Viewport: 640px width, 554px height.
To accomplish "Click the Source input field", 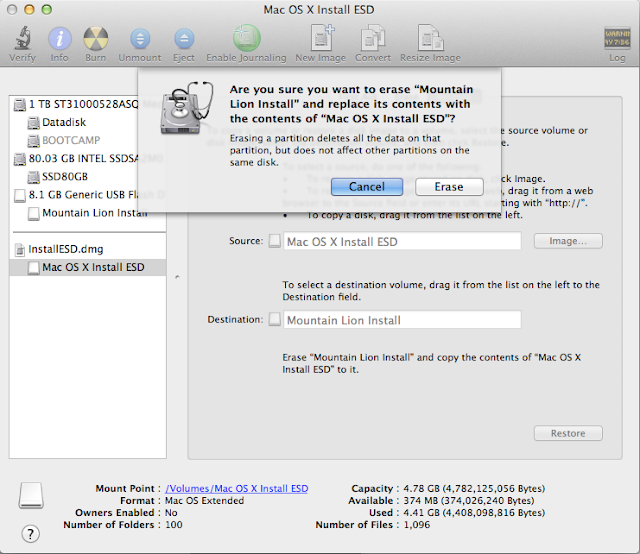I will 402,241.
